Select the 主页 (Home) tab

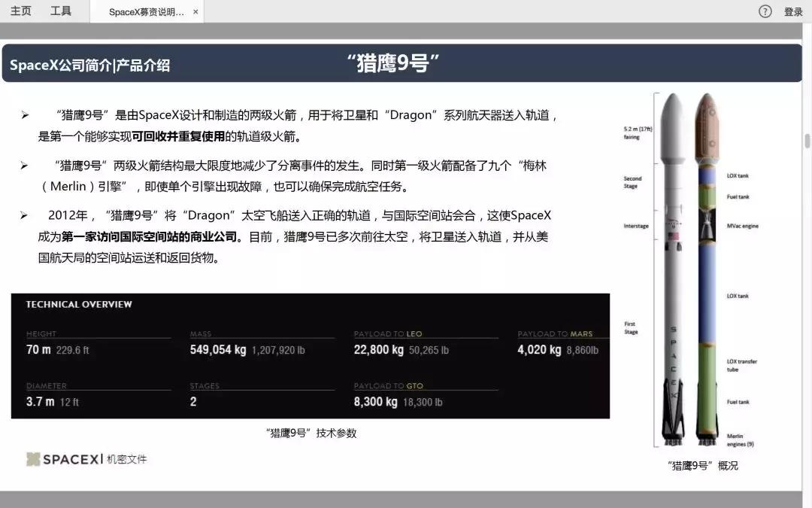[20, 11]
